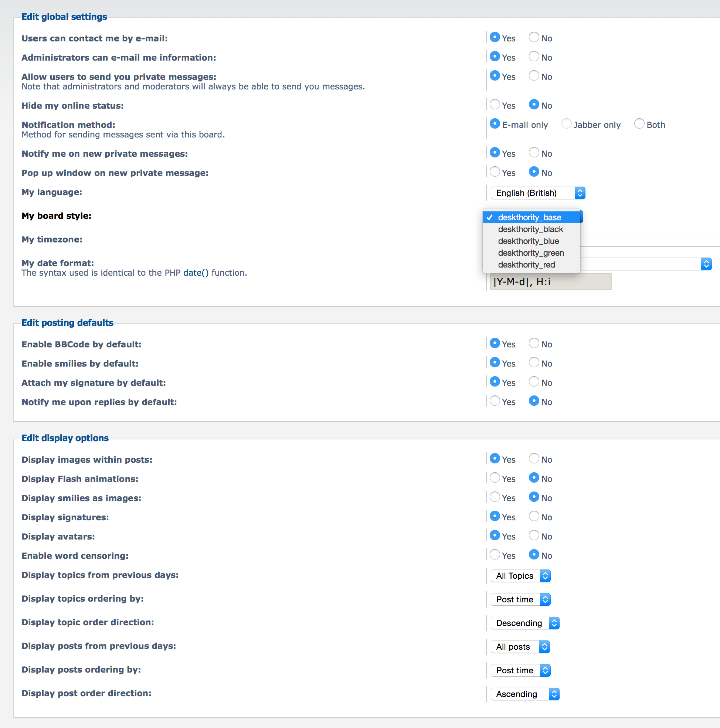
Task: Click the custom date format text field
Action: (x=550, y=282)
